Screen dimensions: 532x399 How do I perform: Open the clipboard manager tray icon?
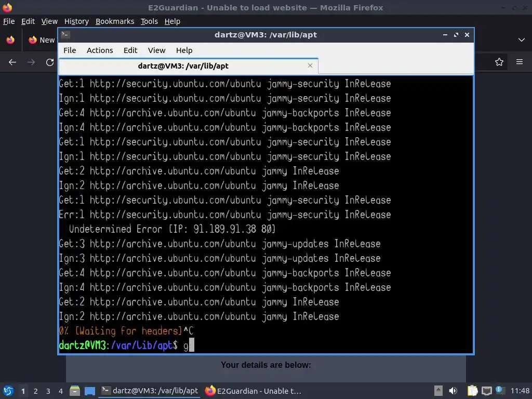(x=472, y=391)
